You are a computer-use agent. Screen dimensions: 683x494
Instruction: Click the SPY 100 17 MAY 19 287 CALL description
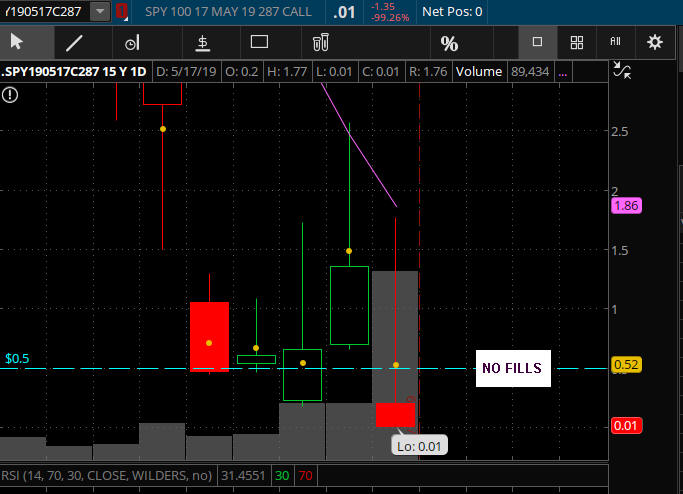(x=228, y=12)
